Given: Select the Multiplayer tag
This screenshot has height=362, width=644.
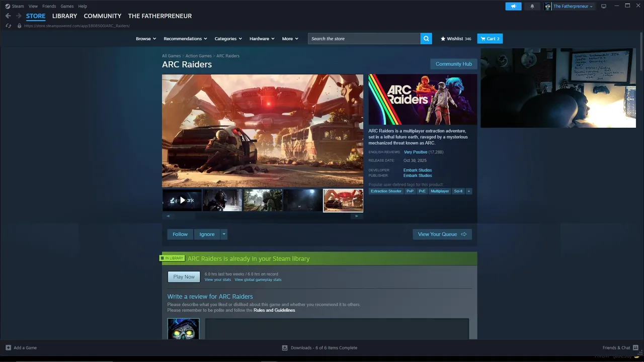Looking at the screenshot, I should point(440,191).
